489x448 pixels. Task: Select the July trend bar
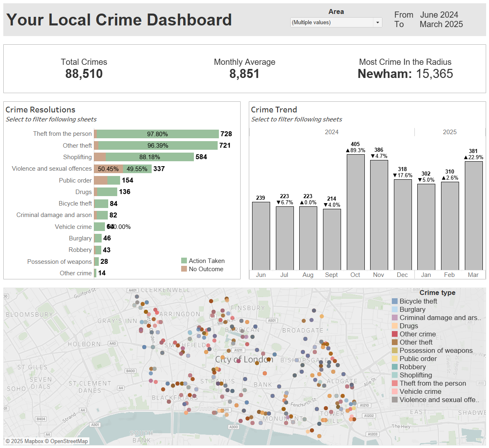point(285,238)
